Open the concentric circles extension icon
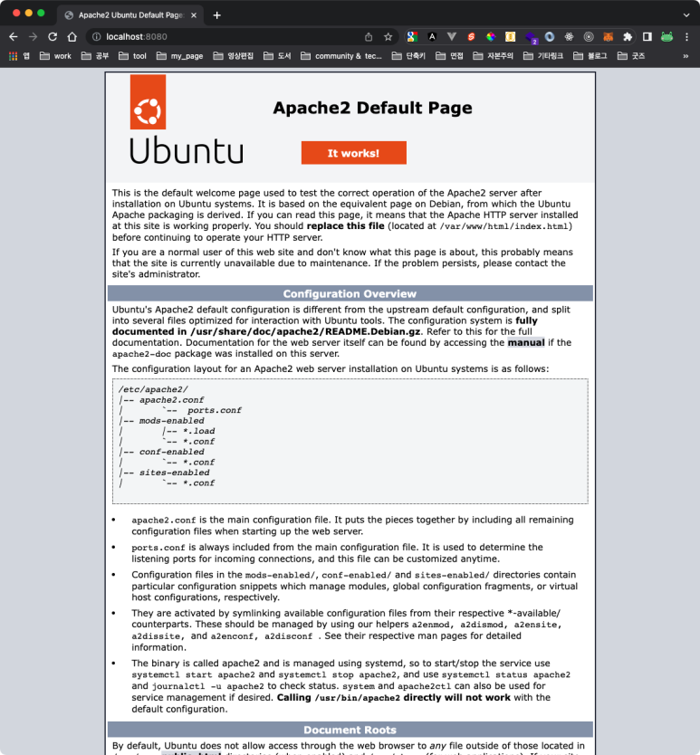This screenshot has width=700, height=755. pos(589,36)
